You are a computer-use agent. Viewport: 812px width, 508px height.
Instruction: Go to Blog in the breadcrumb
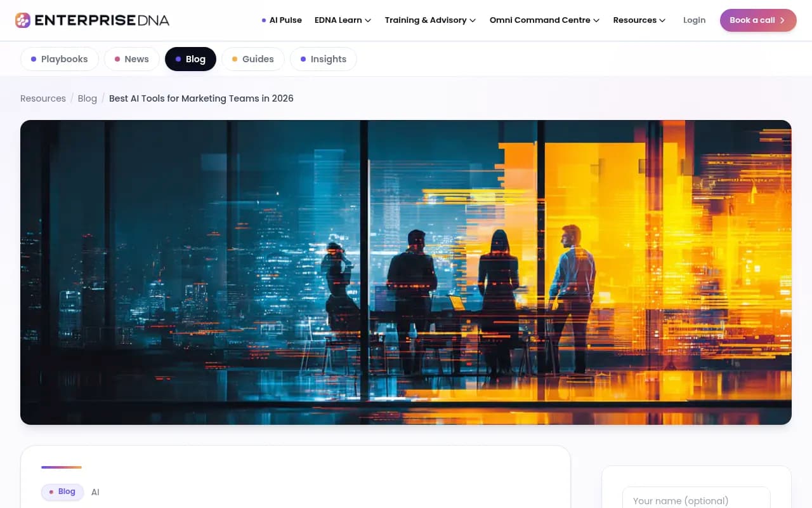[88, 98]
